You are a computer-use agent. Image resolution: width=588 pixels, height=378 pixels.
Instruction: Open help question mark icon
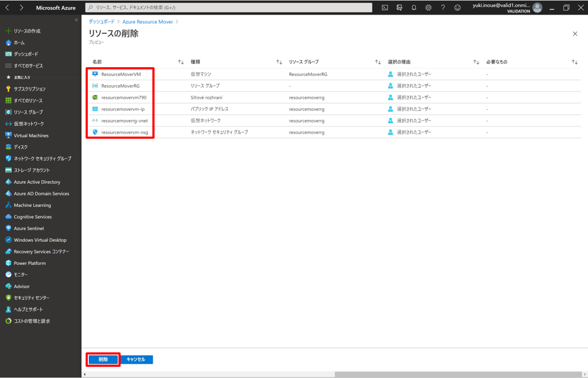point(443,8)
